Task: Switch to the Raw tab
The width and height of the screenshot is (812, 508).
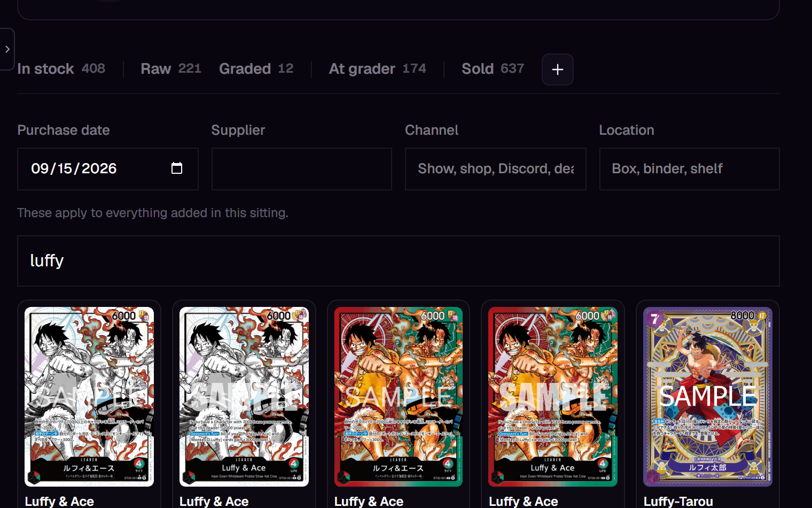Action: tap(171, 69)
